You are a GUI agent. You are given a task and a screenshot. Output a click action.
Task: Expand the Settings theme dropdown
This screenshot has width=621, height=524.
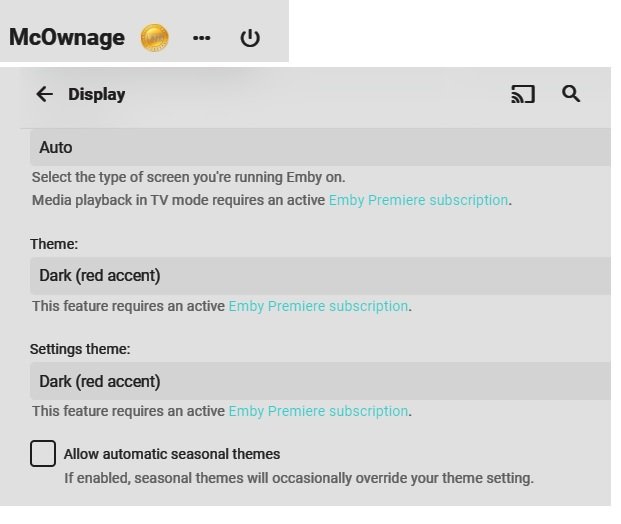click(x=320, y=381)
